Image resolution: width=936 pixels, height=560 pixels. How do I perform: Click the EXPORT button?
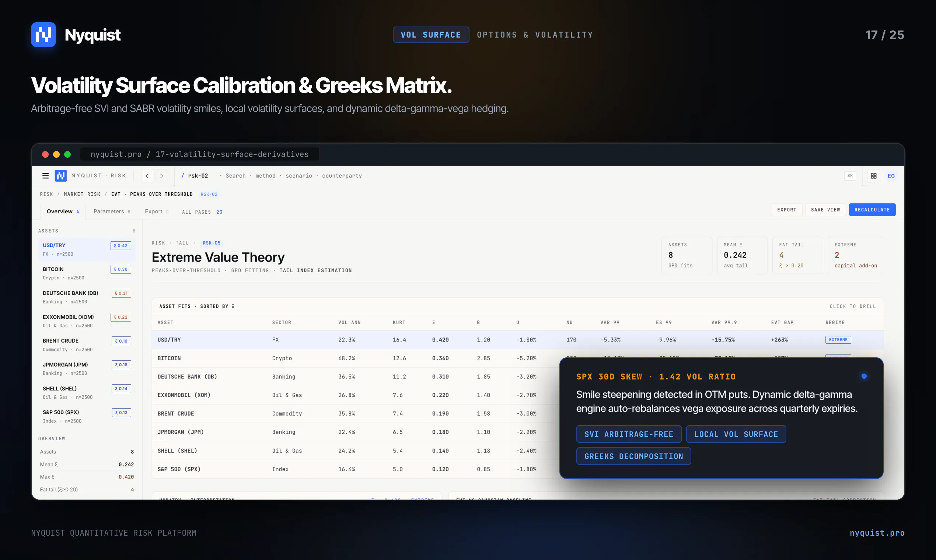coord(787,210)
